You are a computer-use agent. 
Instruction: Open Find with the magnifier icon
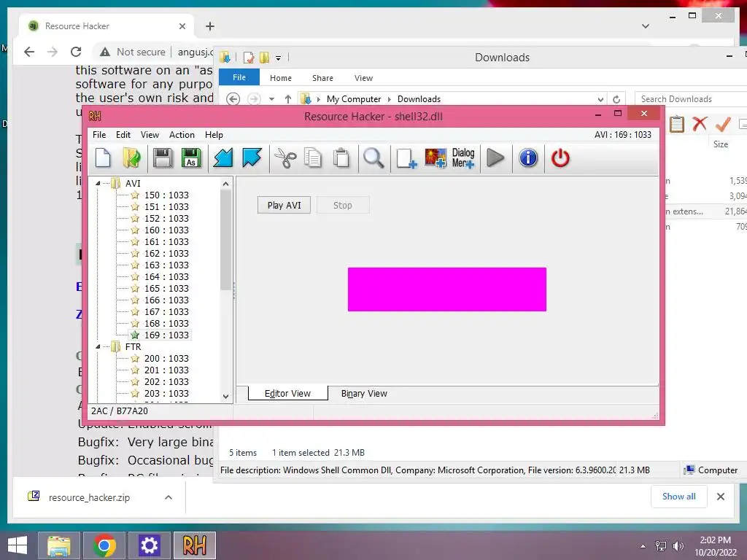coord(373,158)
